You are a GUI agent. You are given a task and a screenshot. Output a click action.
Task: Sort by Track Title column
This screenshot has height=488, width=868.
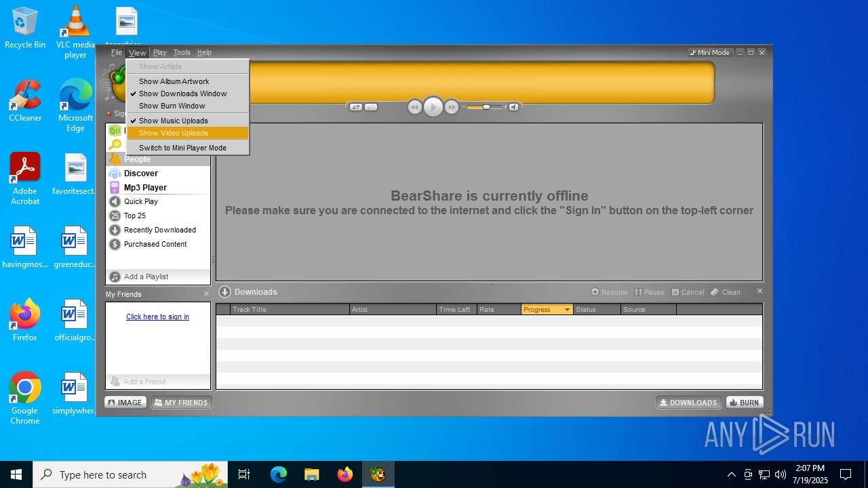tap(290, 310)
